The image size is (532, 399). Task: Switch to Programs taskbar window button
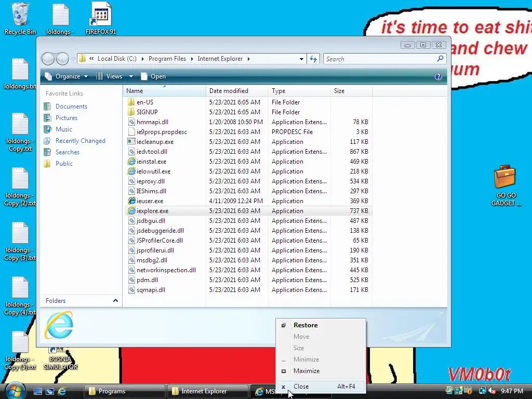[x=125, y=391]
